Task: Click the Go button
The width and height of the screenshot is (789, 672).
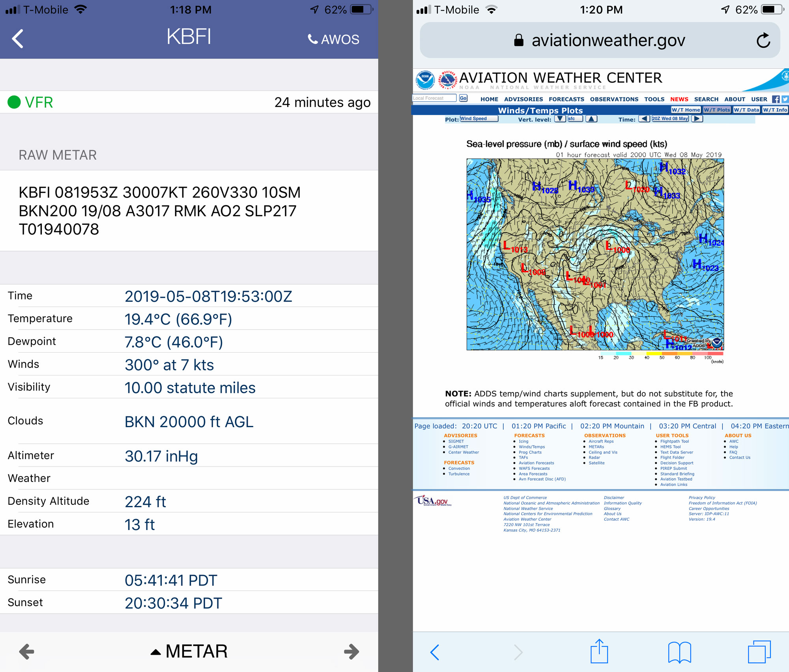Action: tap(463, 98)
